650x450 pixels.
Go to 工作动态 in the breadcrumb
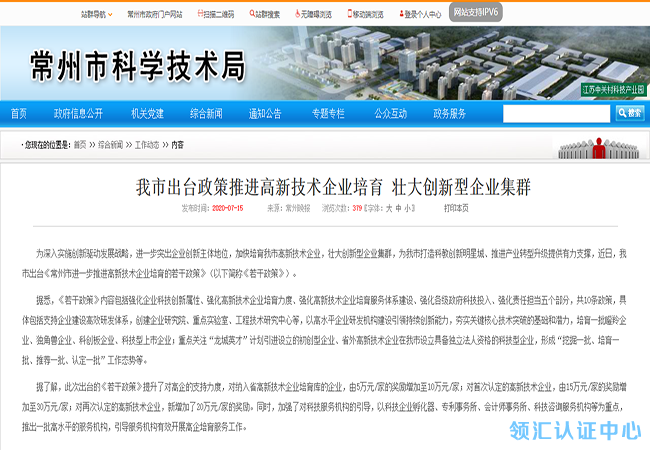pyautogui.click(x=147, y=145)
